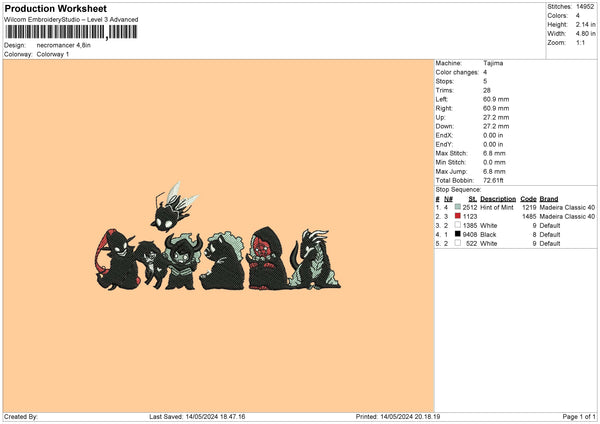Click the barcode under the worksheet title
This screenshot has height=424, width=600.
71,32
